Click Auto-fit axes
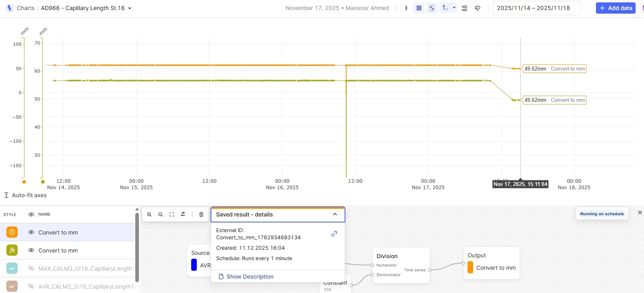 (x=25, y=195)
